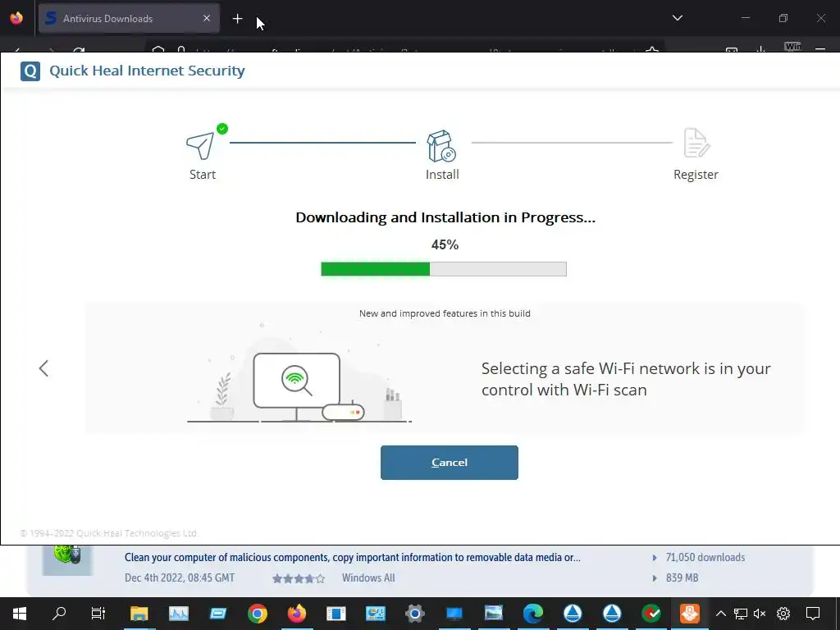Click the 45% progress percentage text
Image resolution: width=840 pixels, height=630 pixels.
445,244
